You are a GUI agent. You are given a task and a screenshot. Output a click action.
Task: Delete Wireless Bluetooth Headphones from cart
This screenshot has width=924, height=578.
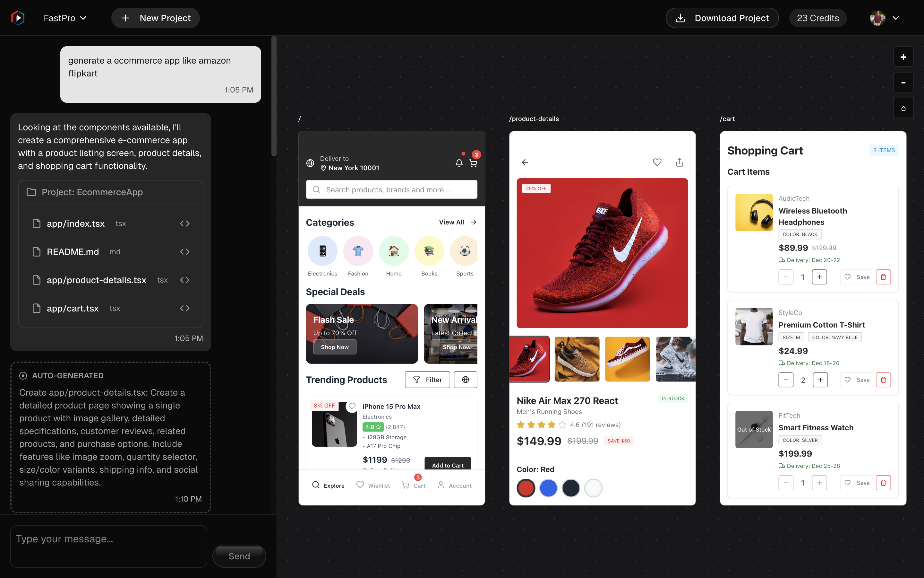pyautogui.click(x=883, y=277)
